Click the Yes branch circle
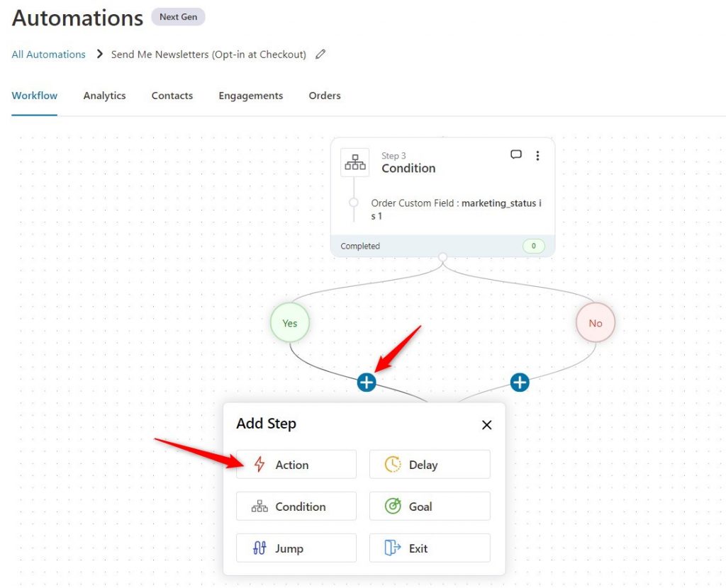The image size is (726, 588). coord(290,323)
